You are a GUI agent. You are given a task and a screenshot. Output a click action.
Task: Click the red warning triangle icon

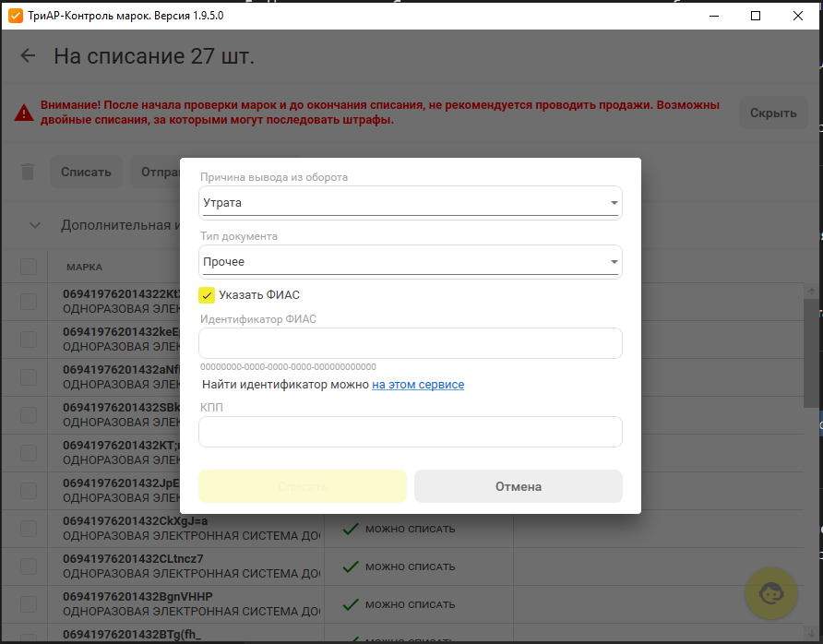tap(24, 113)
